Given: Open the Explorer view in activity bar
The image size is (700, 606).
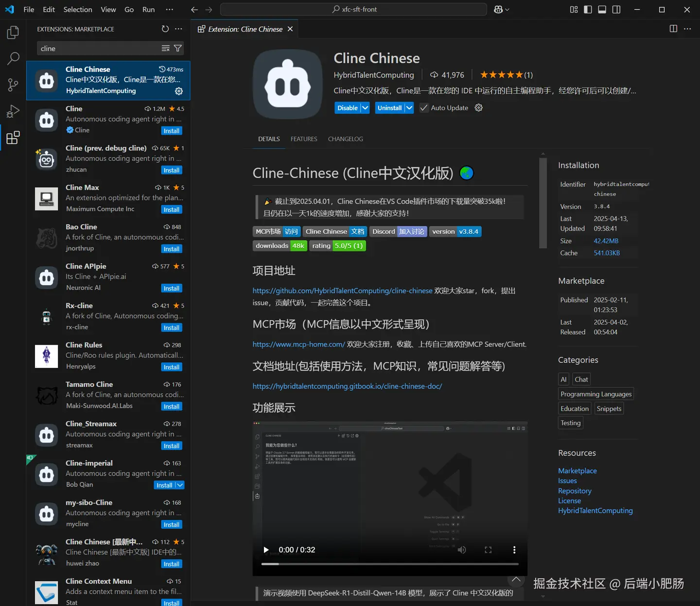Looking at the screenshot, I should pos(13,33).
